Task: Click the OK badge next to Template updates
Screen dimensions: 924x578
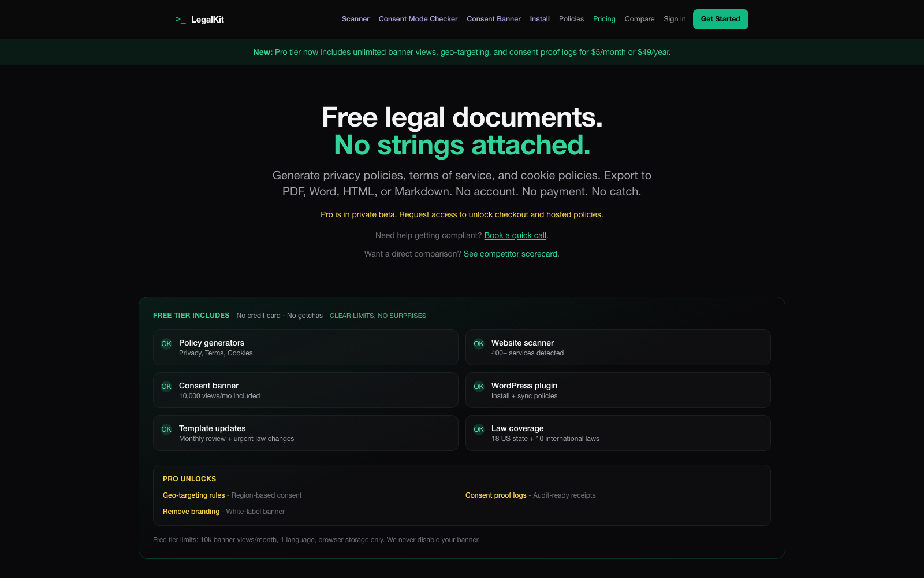Action: pyautogui.click(x=166, y=429)
